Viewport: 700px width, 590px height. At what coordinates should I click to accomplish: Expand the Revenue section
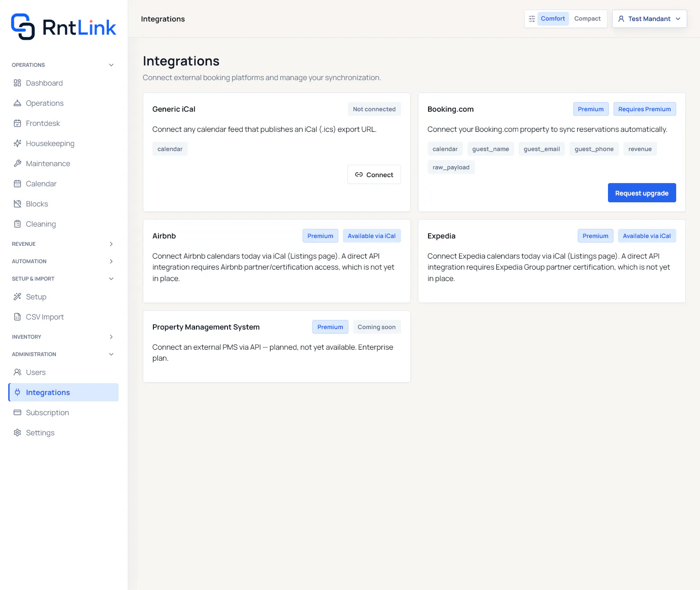(63, 244)
